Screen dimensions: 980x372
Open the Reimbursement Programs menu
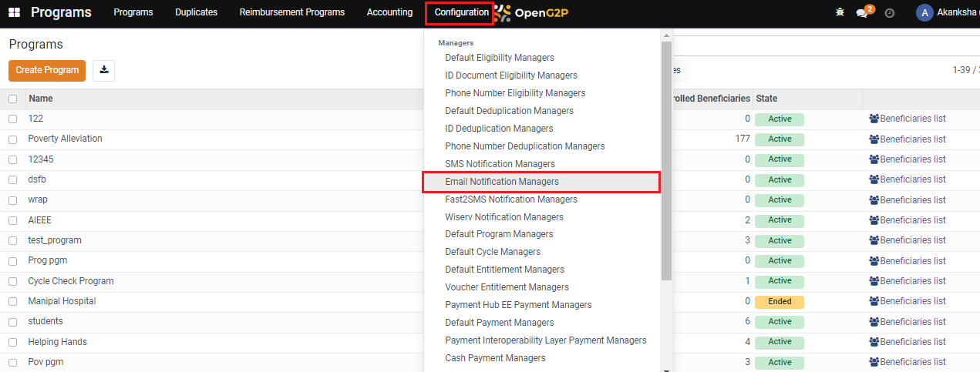(x=292, y=12)
